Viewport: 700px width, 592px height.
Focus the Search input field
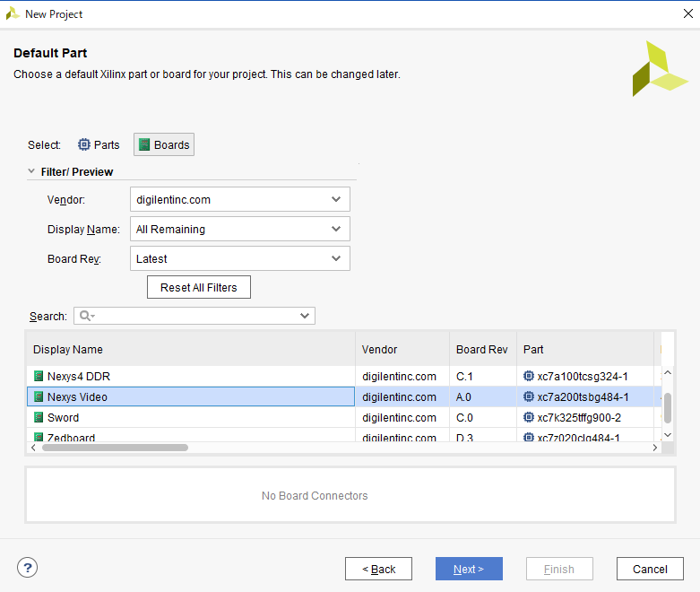point(196,316)
